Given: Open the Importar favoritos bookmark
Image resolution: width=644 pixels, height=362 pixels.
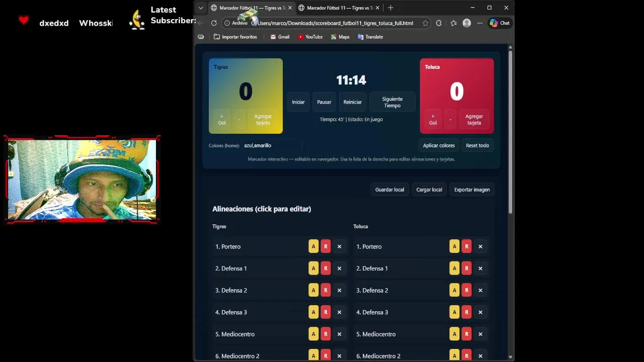Looking at the screenshot, I should click(235, 37).
